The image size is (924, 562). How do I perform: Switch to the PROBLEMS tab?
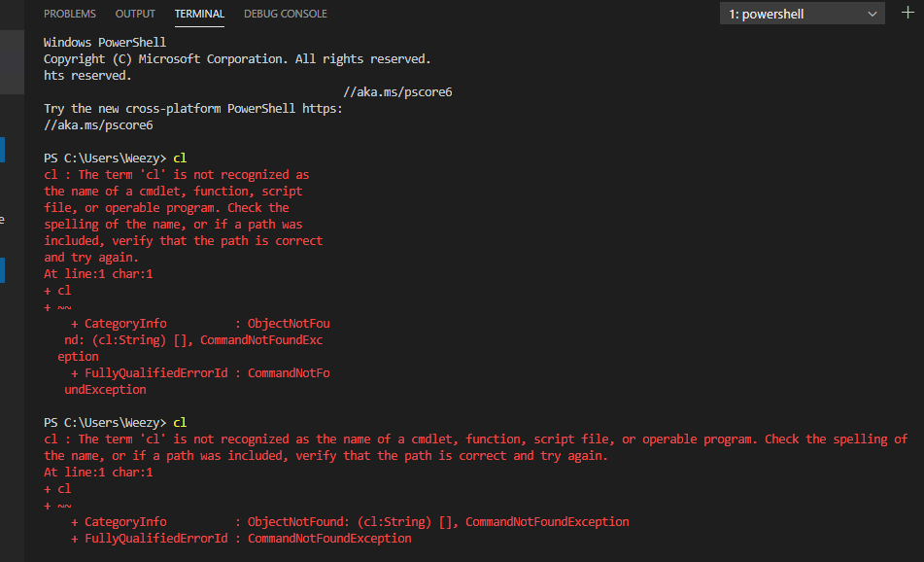tap(70, 14)
